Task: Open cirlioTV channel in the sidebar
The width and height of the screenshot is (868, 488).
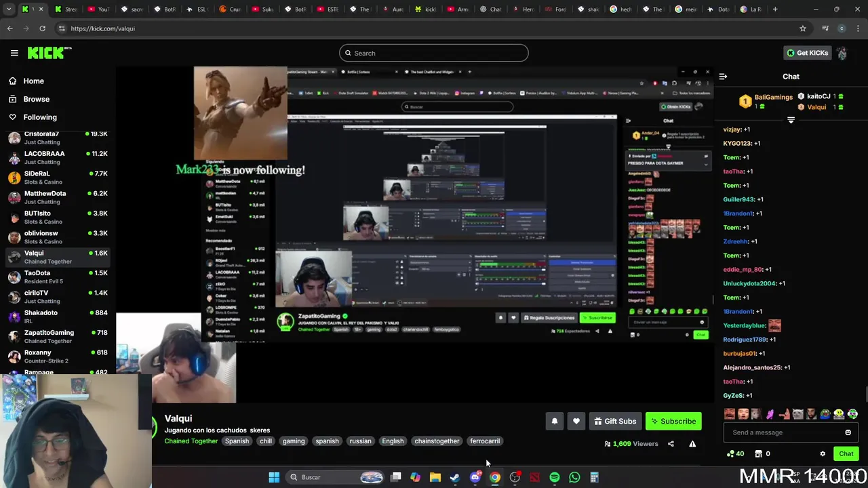Action: coord(58,297)
